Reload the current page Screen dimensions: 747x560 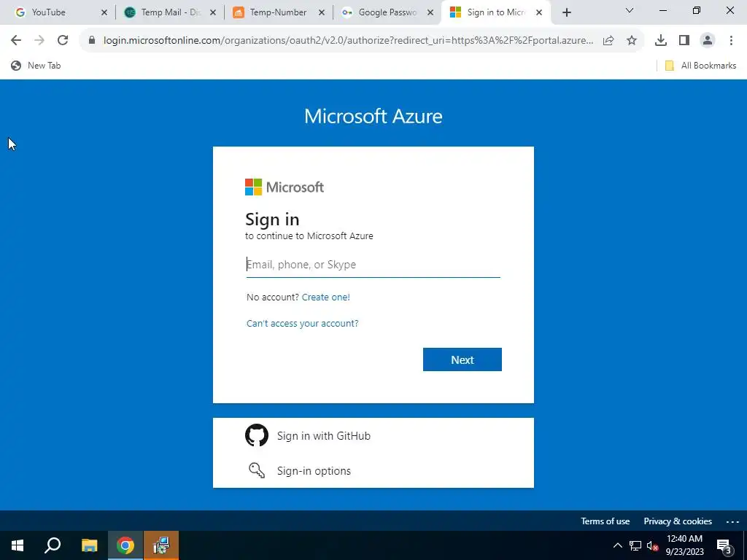63,41
